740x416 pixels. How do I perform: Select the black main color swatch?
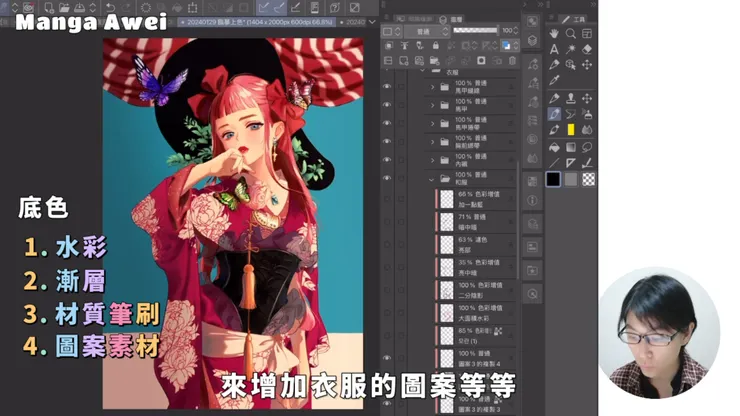coord(553,179)
